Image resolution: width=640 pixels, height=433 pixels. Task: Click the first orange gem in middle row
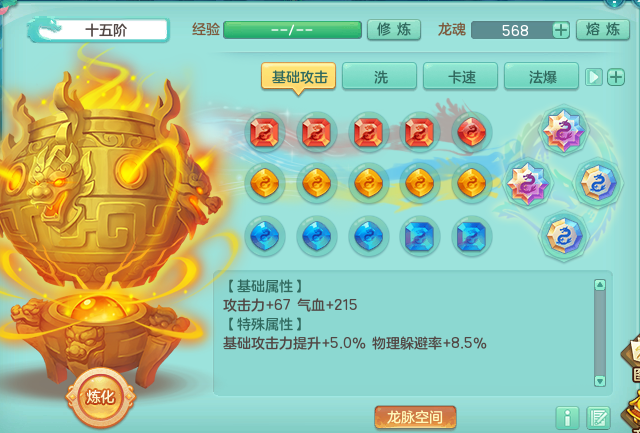pyautogui.click(x=264, y=183)
